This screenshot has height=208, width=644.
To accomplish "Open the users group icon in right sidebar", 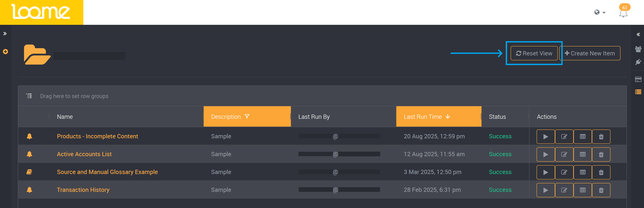I will pyautogui.click(x=638, y=49).
